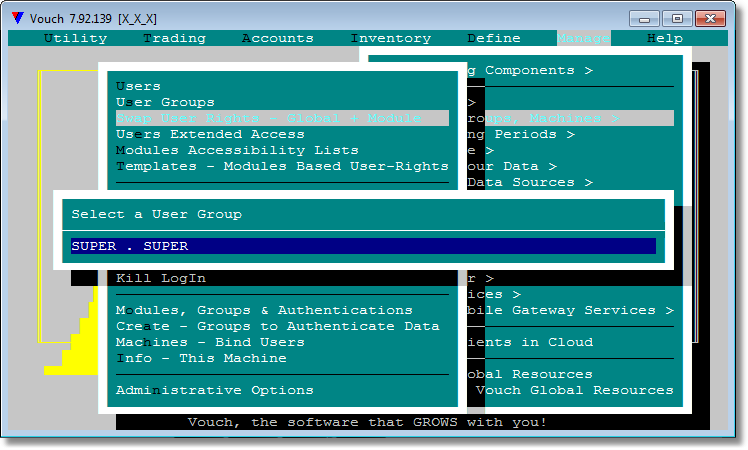Open Modules Accessibility Lists
The height and width of the screenshot is (450, 748).
coord(237,150)
